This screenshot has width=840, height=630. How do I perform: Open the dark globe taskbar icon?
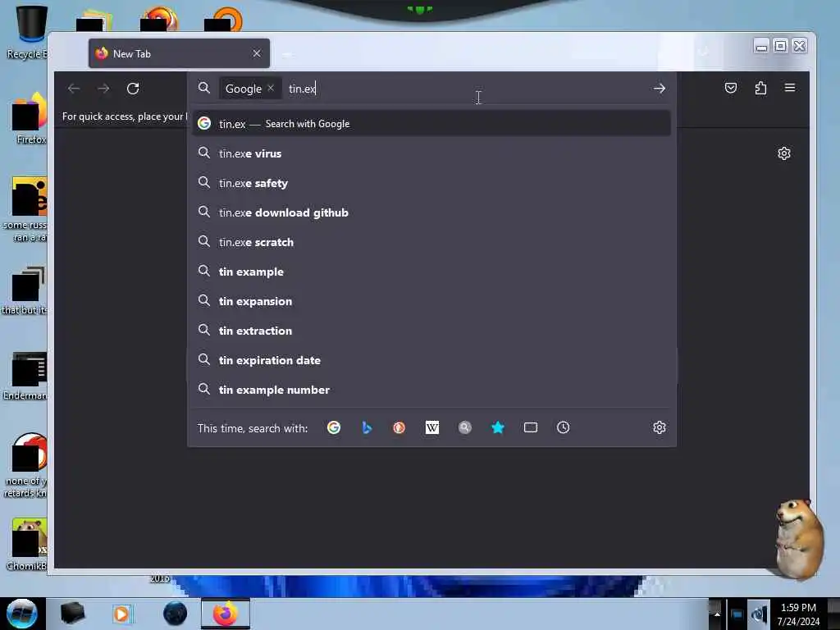[176, 614]
